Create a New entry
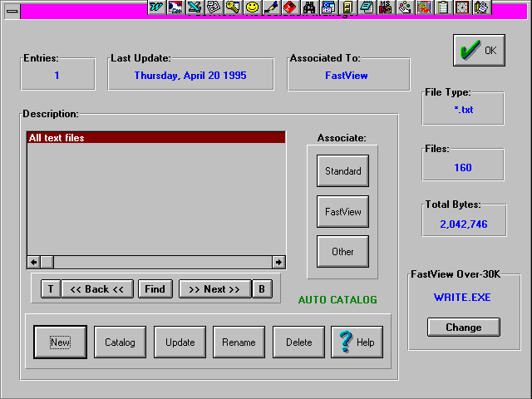 pos(60,342)
